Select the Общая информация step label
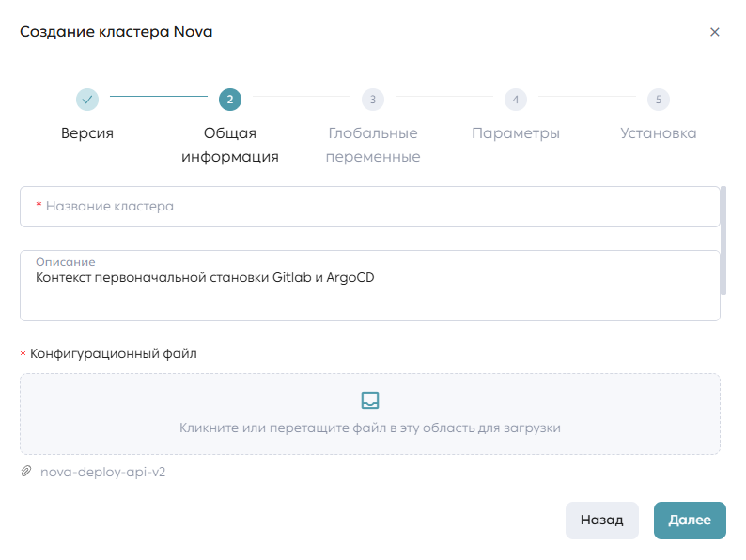Viewport: 746px width, 560px height. click(230, 145)
